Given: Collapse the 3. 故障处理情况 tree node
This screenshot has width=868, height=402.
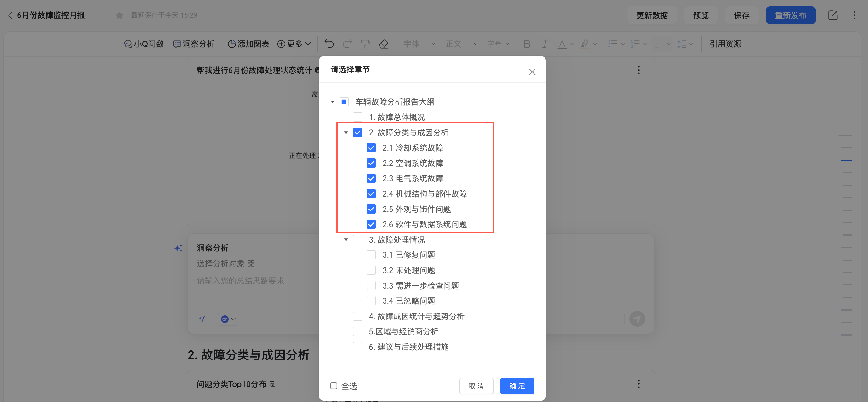Looking at the screenshot, I should (x=346, y=240).
